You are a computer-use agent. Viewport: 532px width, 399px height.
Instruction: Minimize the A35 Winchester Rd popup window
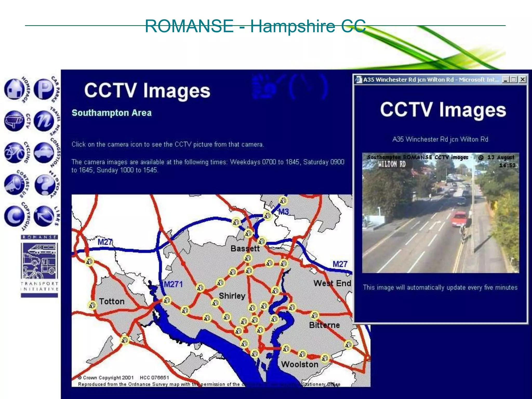(506, 80)
